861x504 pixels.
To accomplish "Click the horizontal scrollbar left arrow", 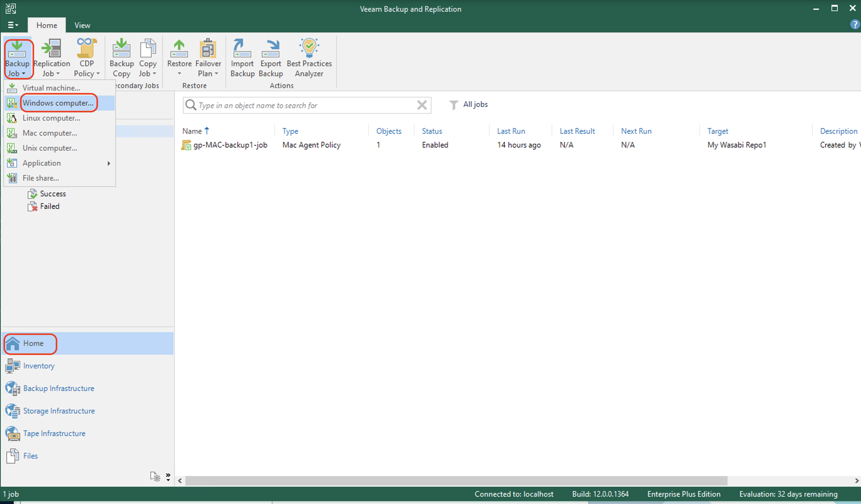I will point(180,481).
